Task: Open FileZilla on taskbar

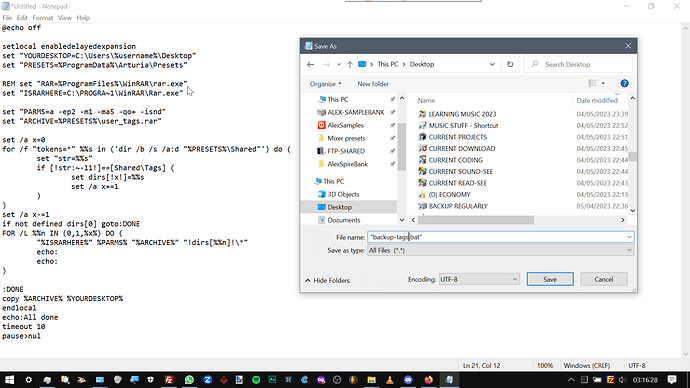Action: (x=169, y=380)
